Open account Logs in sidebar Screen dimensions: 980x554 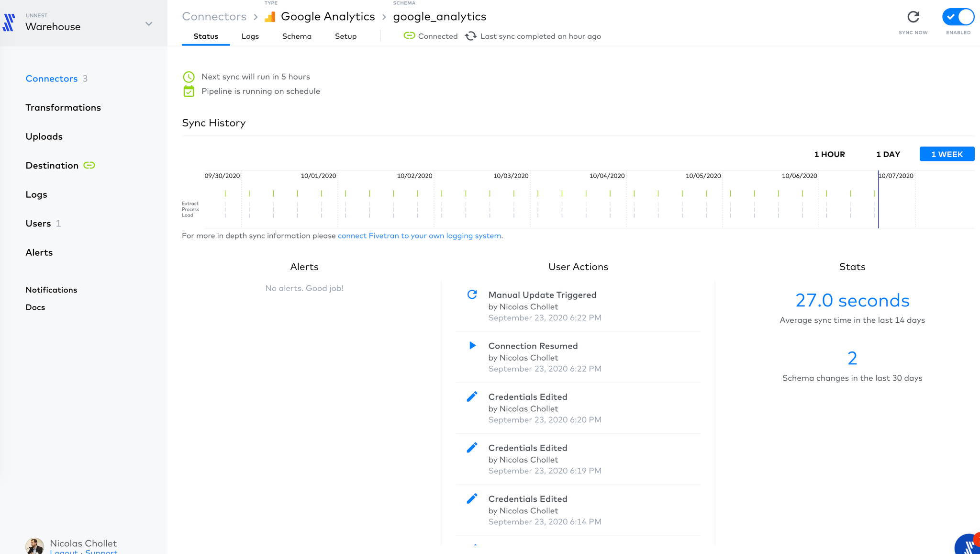click(x=36, y=194)
